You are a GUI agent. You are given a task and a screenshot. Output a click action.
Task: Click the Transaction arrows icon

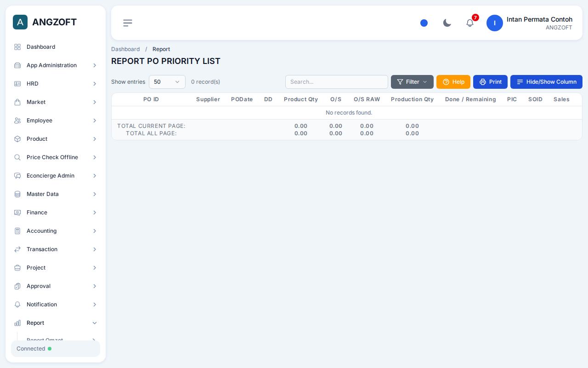coord(17,249)
